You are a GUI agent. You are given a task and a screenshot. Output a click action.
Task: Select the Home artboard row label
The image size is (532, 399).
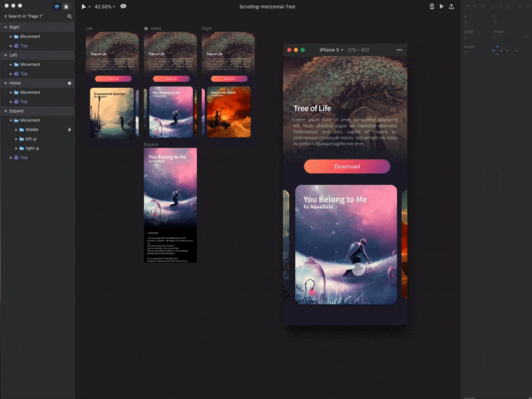pos(15,83)
